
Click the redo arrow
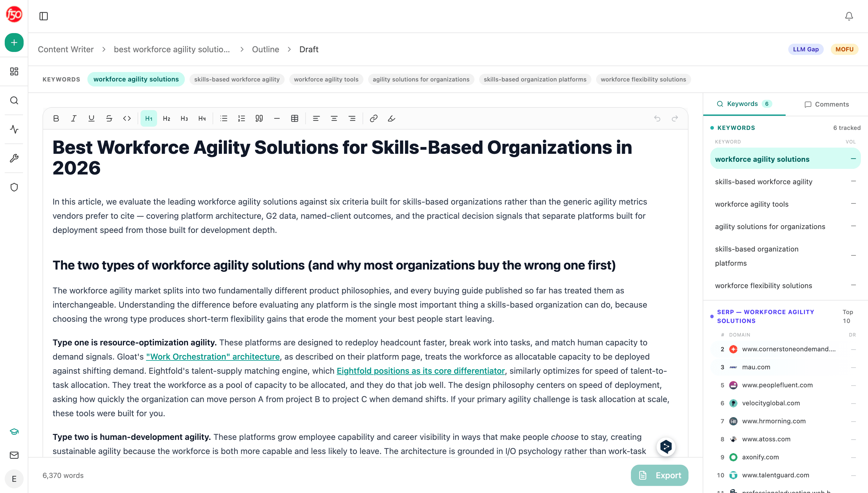(x=675, y=118)
